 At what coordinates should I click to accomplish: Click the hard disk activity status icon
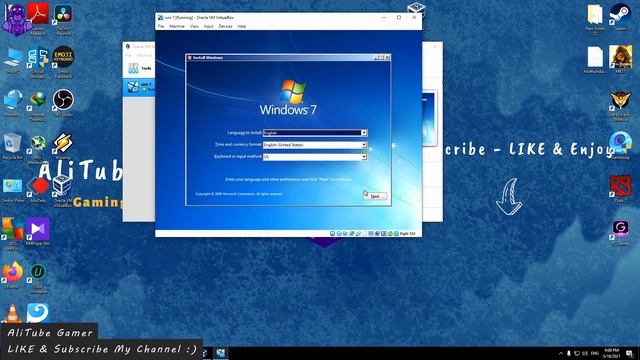[x=332, y=233]
